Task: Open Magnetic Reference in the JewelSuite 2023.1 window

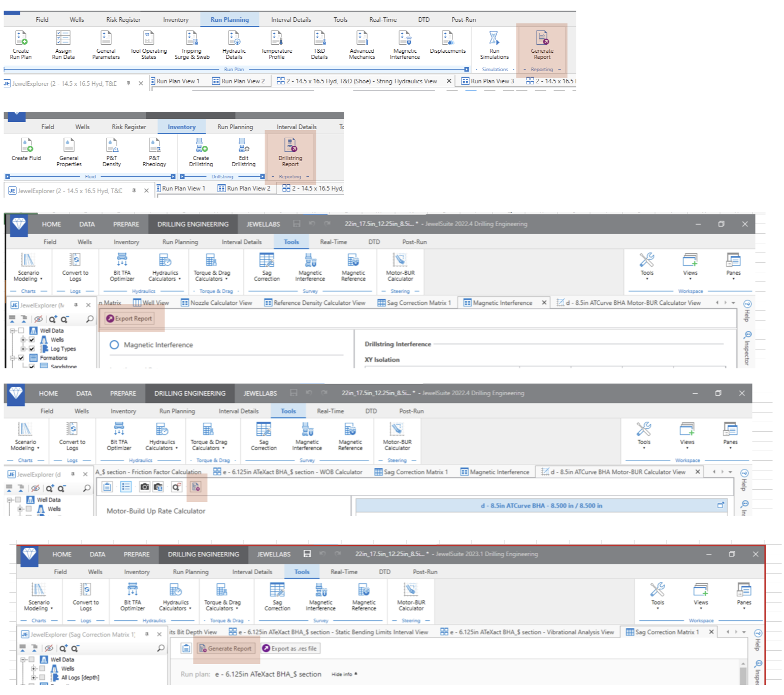Action: pyautogui.click(x=364, y=597)
